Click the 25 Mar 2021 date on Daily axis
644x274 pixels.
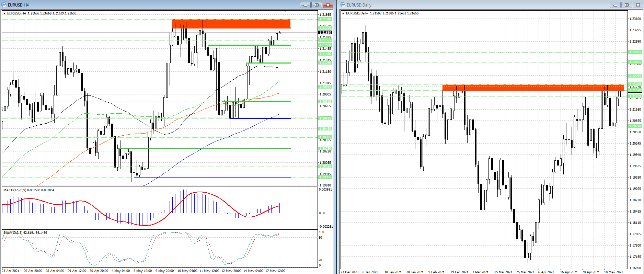click(525, 272)
